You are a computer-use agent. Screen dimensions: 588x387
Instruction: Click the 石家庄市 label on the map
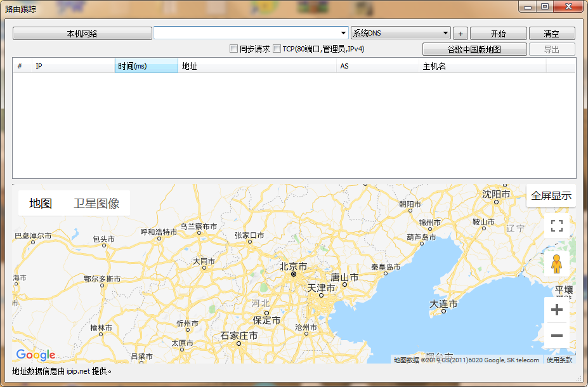[x=239, y=335]
